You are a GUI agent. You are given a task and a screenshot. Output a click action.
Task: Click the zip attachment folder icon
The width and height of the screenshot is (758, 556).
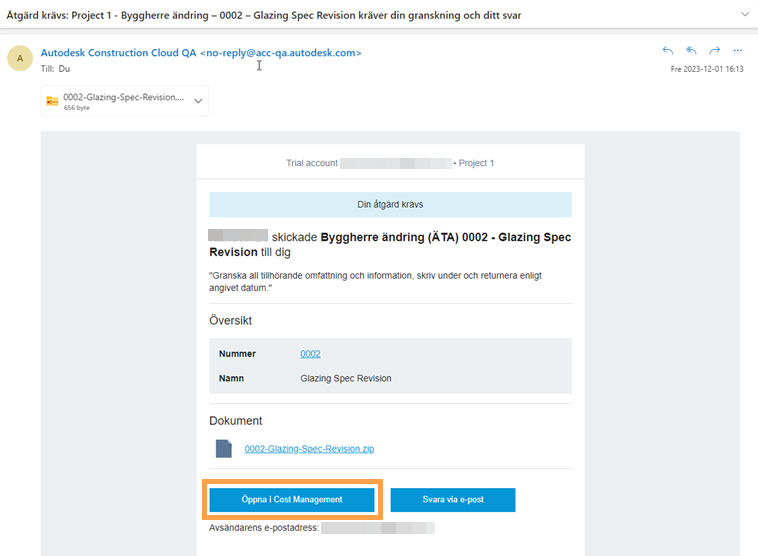[52, 101]
